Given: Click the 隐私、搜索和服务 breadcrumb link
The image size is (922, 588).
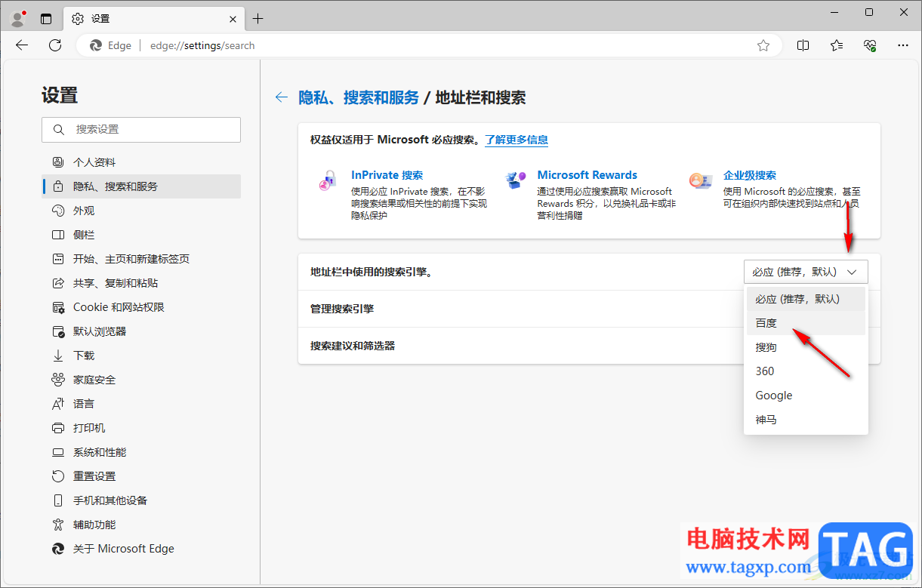Looking at the screenshot, I should pyautogui.click(x=359, y=97).
